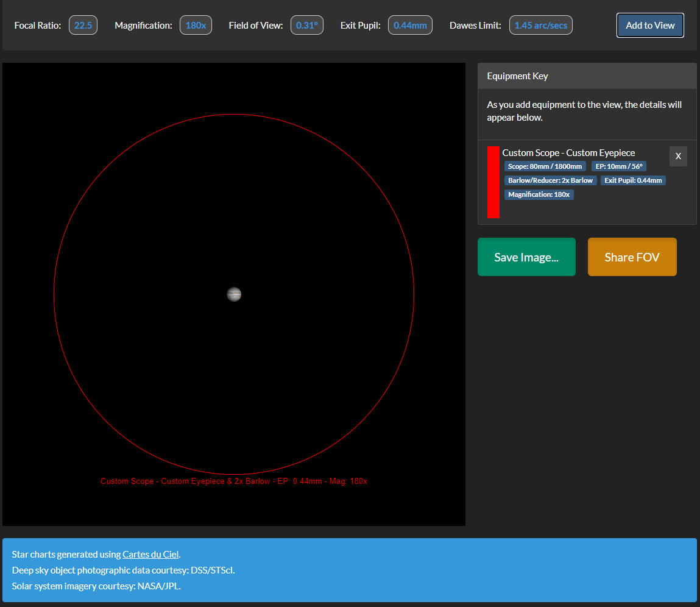Select the Barlow/Reducer: 2x Barlow tag
The height and width of the screenshot is (607, 700).
(550, 180)
